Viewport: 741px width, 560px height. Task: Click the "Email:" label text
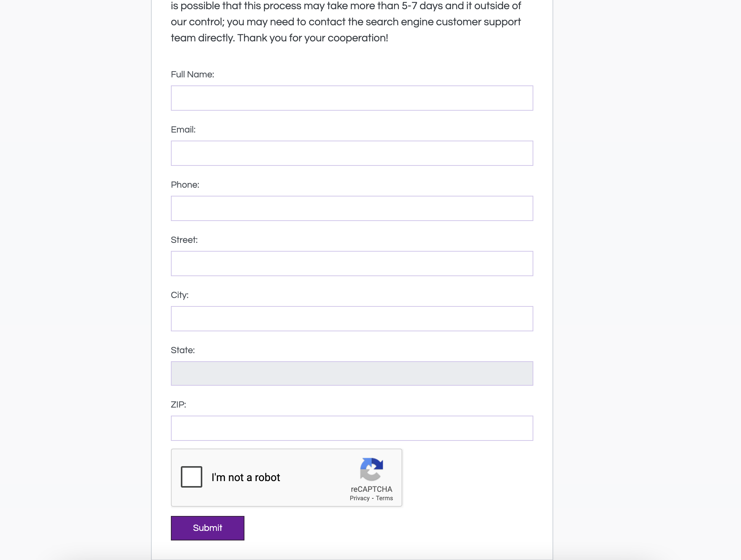point(183,129)
